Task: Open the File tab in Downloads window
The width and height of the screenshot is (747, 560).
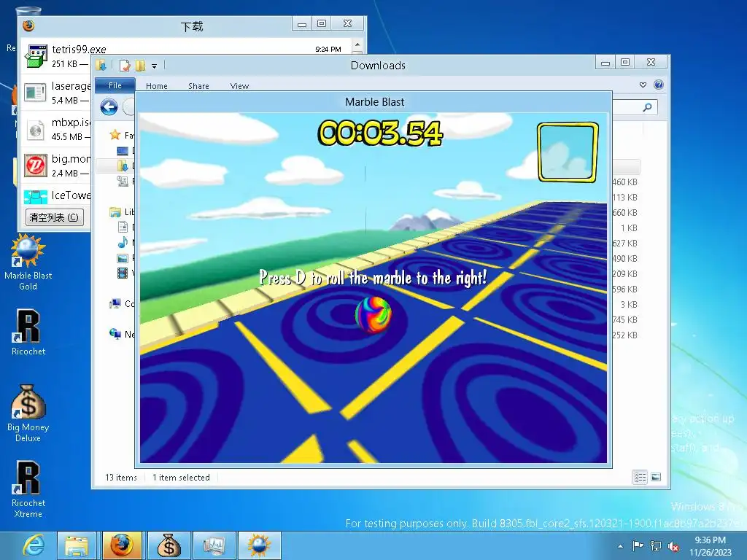Action: point(115,85)
